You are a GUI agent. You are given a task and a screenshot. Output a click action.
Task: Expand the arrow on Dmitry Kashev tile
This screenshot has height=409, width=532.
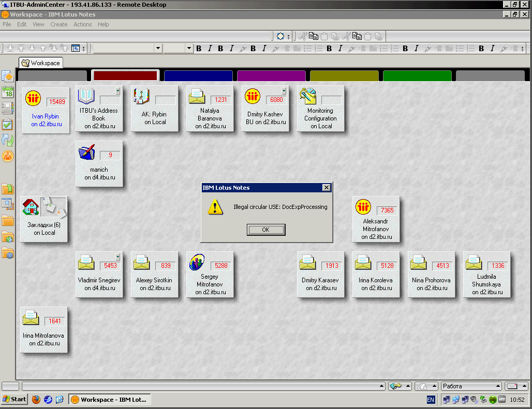click(284, 91)
